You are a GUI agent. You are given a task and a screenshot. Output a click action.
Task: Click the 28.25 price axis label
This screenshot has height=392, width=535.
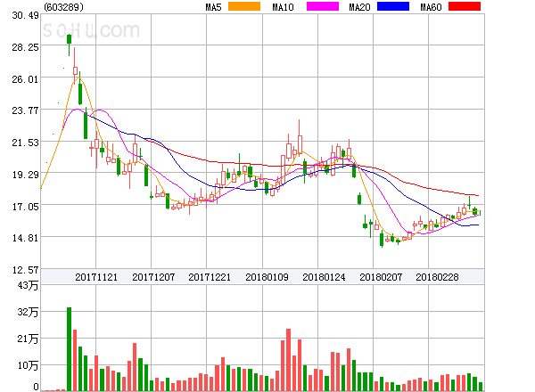click(25, 47)
